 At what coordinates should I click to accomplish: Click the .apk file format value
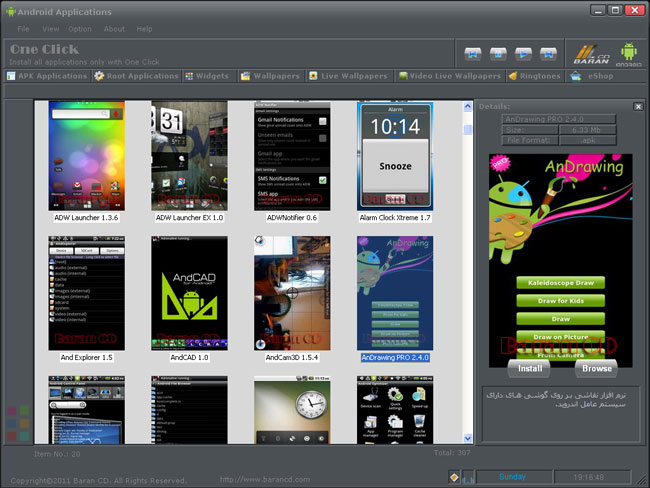587,140
